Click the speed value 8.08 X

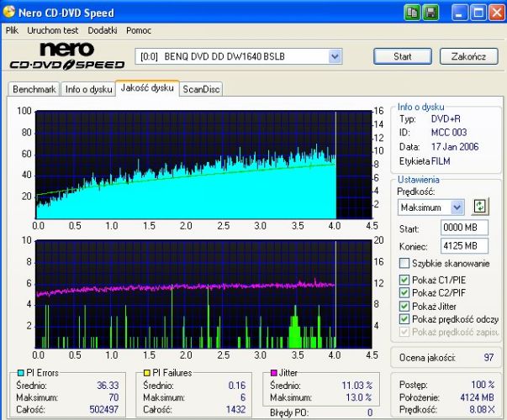coord(482,410)
